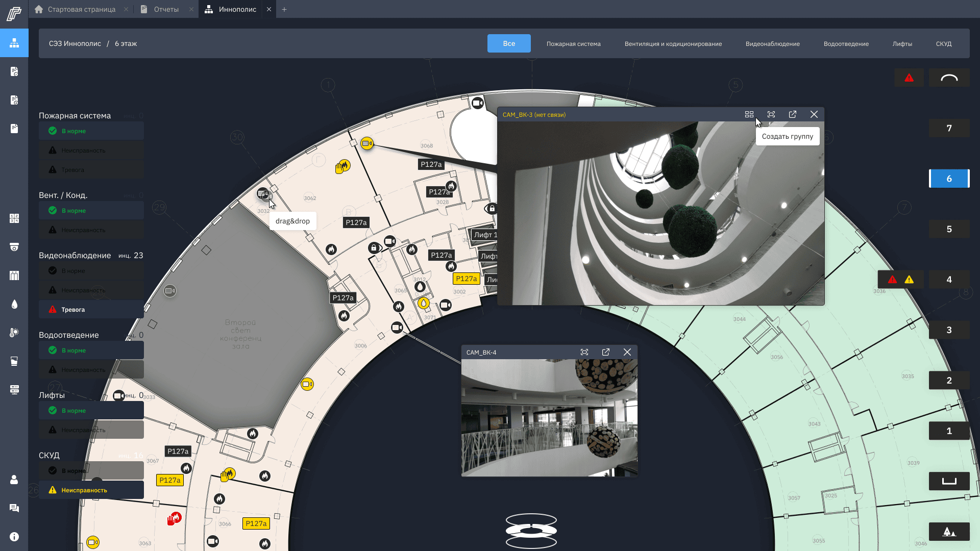Click yellow camera marker near room 3068
The width and height of the screenshot is (980, 551).
[x=367, y=143]
